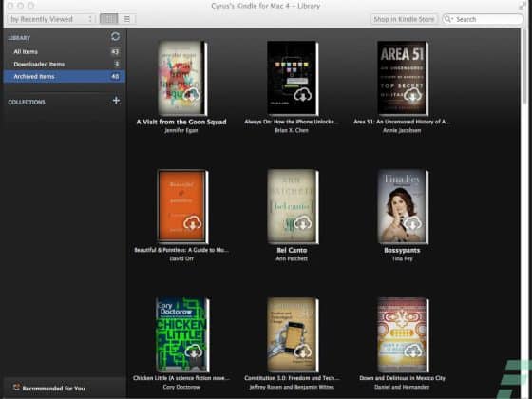Add a new collection with plus icon

(x=116, y=101)
